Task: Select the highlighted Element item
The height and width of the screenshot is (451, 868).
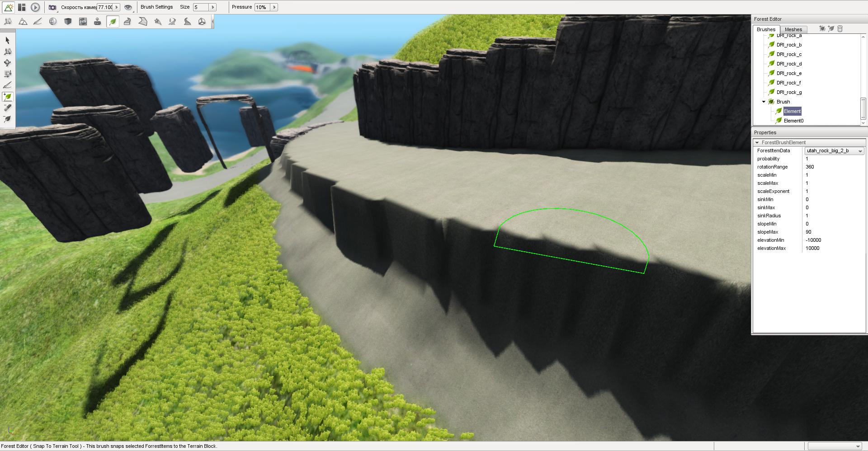Action: 792,111
